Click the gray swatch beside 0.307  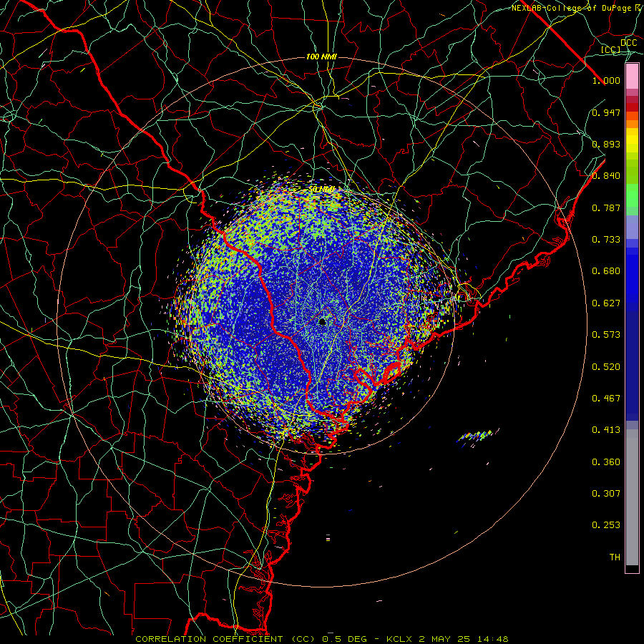(x=632, y=497)
